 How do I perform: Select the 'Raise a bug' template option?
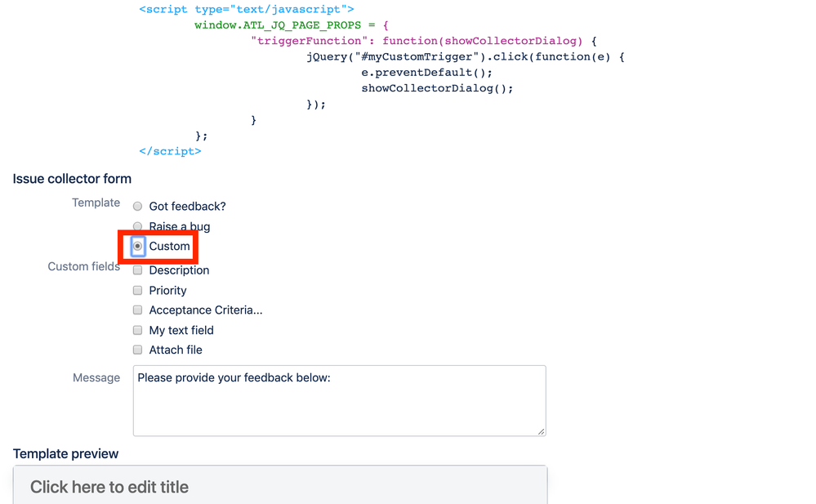137,226
